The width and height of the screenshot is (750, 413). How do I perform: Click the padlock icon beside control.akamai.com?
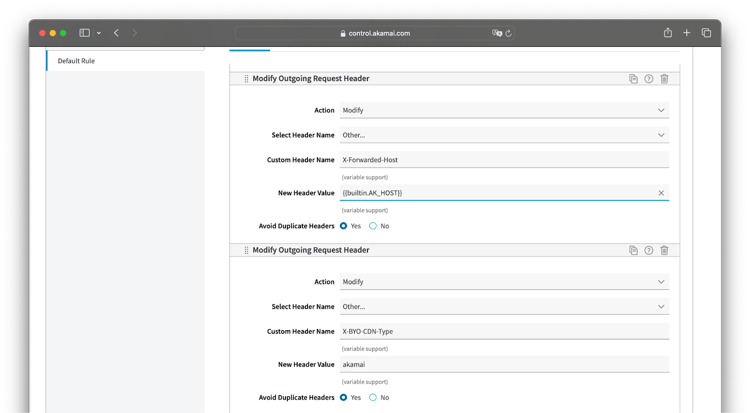(x=343, y=33)
